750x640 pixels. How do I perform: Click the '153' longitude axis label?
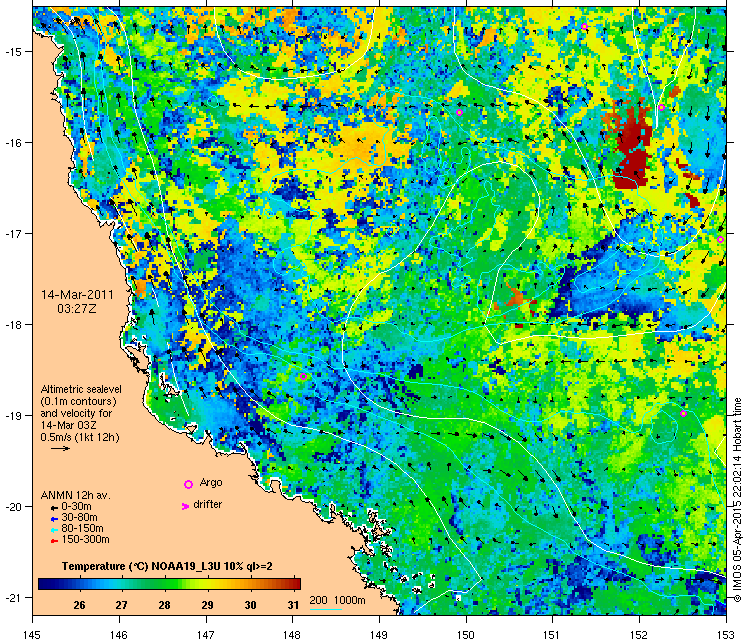coord(726,634)
